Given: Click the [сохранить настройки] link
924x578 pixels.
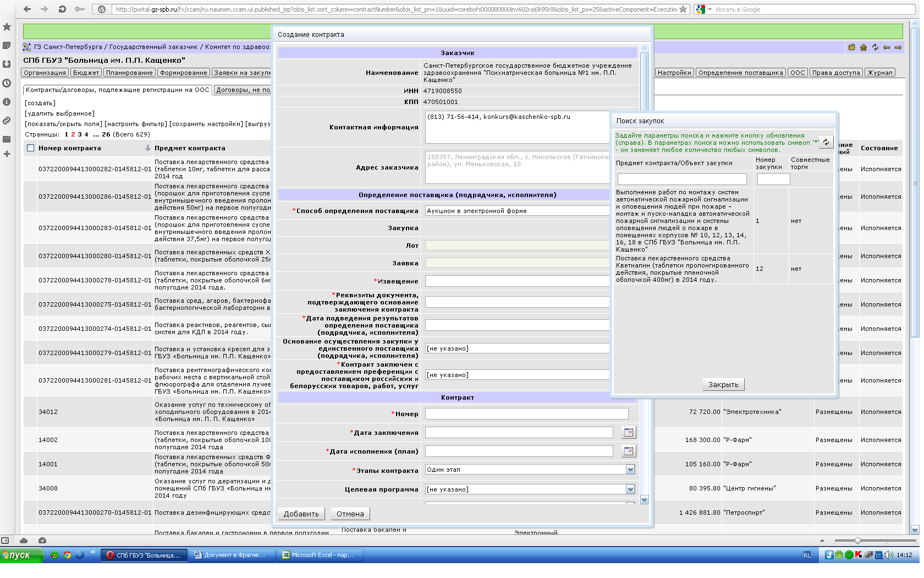Looking at the screenshot, I should point(206,124).
